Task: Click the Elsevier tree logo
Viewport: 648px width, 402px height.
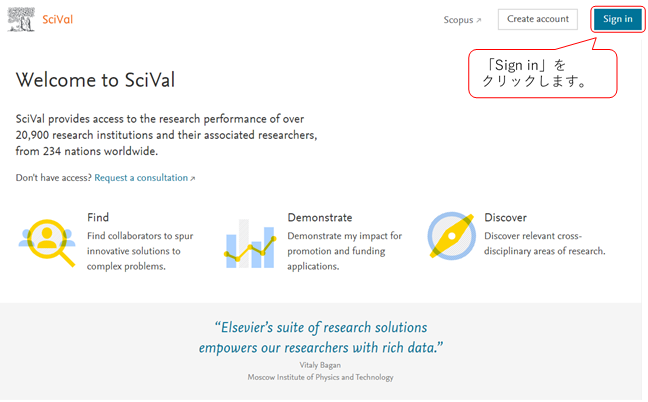Action: [22, 20]
